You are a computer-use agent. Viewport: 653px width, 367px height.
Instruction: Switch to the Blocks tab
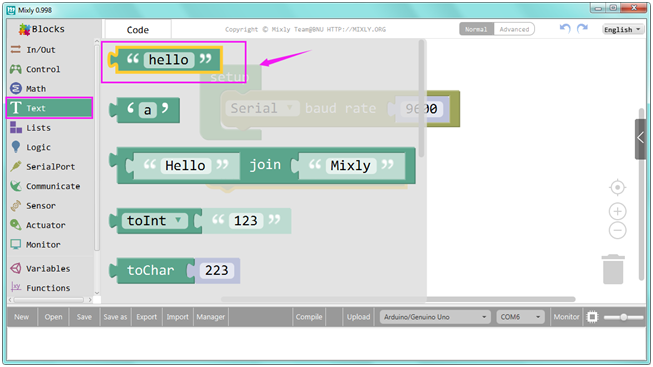coord(42,29)
